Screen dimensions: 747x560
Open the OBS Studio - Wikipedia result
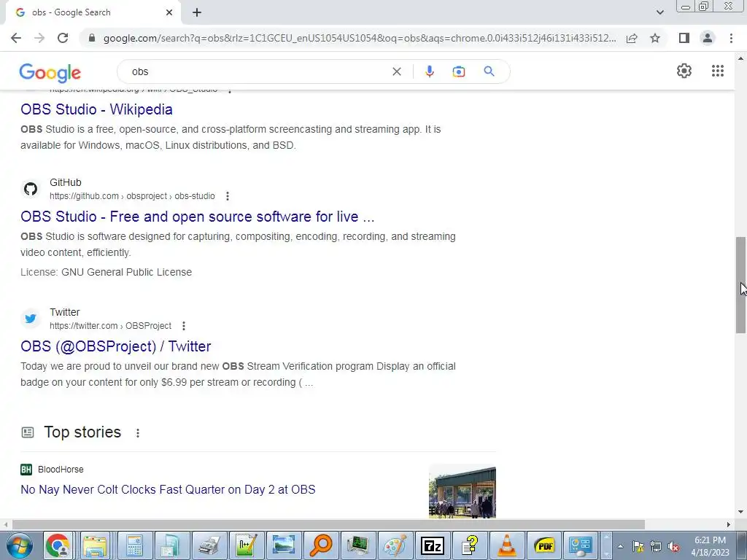tap(96, 109)
